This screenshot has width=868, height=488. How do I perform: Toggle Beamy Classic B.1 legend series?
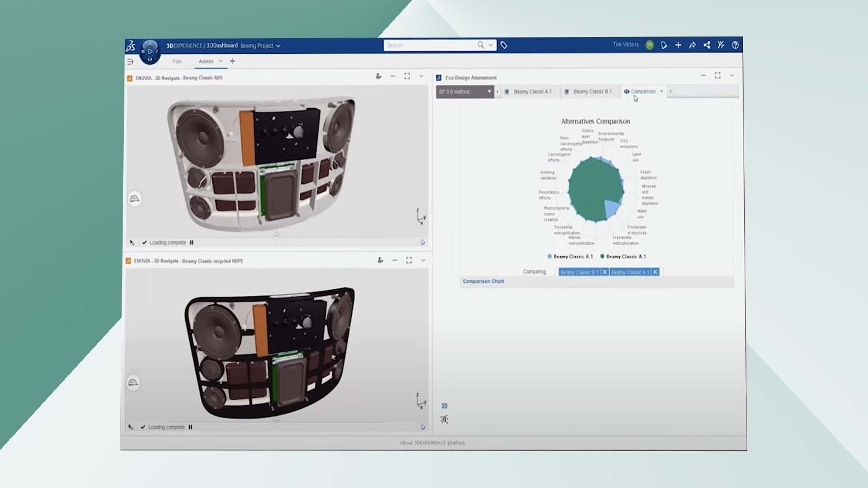click(570, 257)
